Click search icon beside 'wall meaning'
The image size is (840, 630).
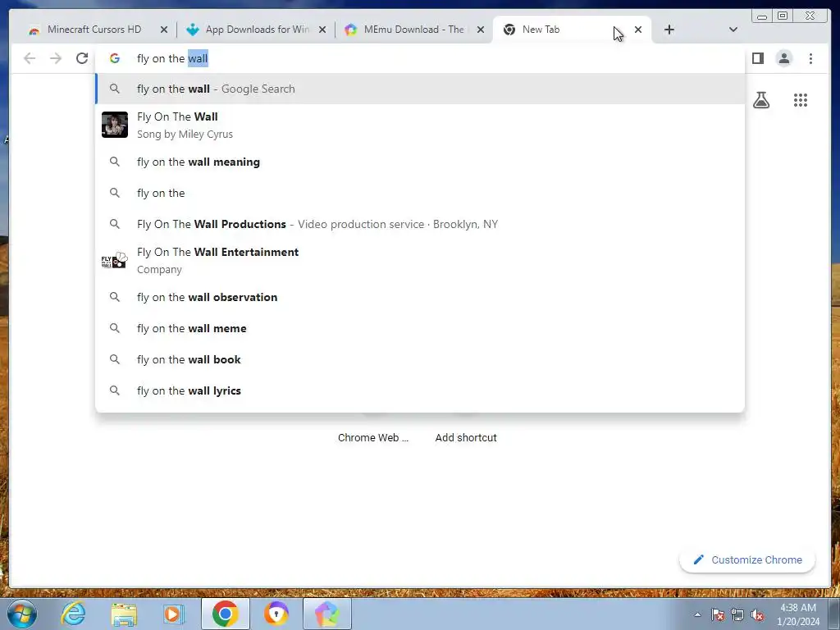[x=115, y=162]
